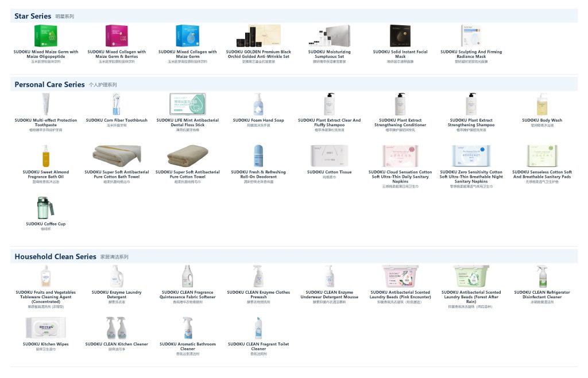
Task: Select the Enzyme Laundry Detergent bottle image
Action: tap(117, 276)
